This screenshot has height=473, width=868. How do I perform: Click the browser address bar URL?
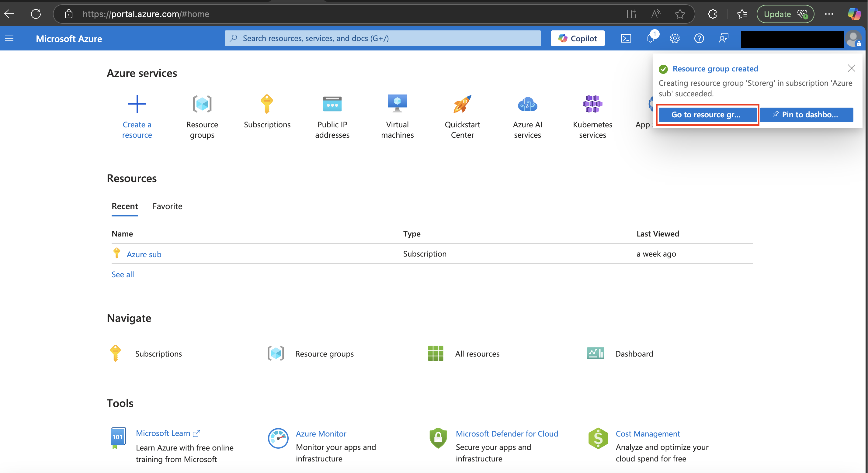coord(146,14)
